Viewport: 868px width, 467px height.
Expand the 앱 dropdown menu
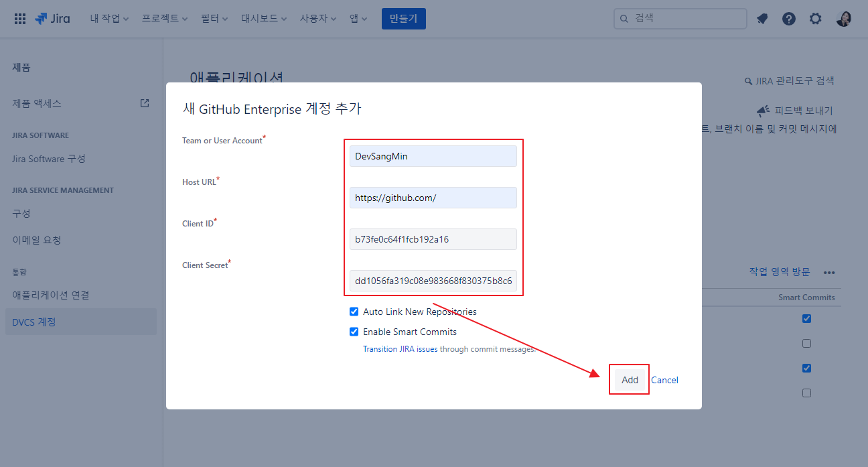(x=358, y=19)
